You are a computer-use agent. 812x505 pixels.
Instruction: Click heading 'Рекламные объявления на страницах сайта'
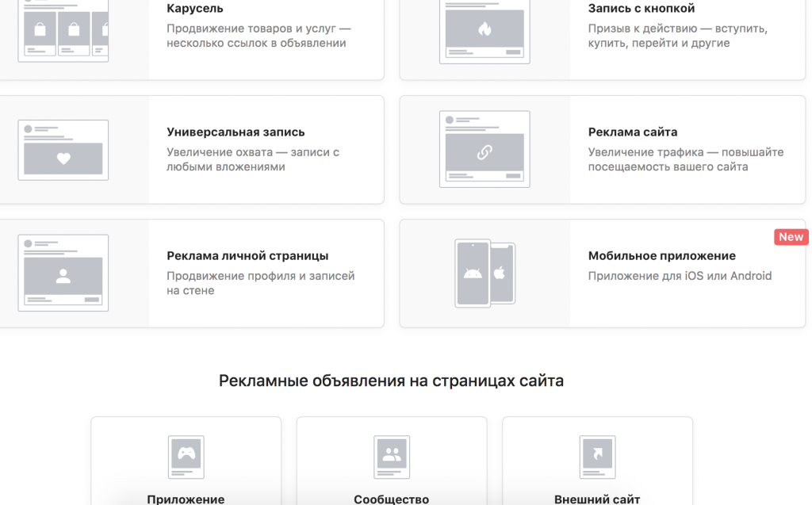point(391,381)
